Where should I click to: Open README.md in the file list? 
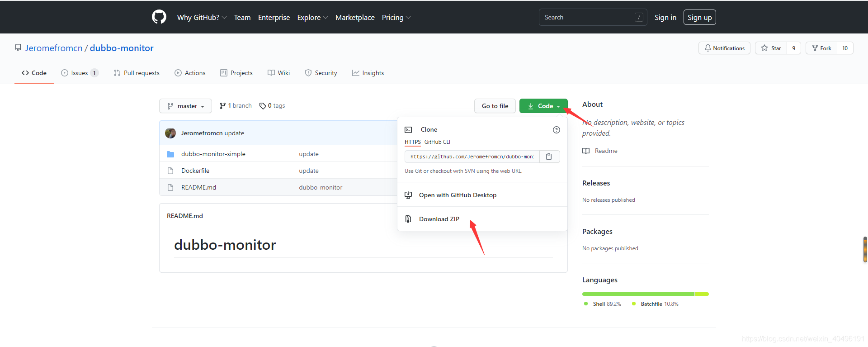click(198, 187)
